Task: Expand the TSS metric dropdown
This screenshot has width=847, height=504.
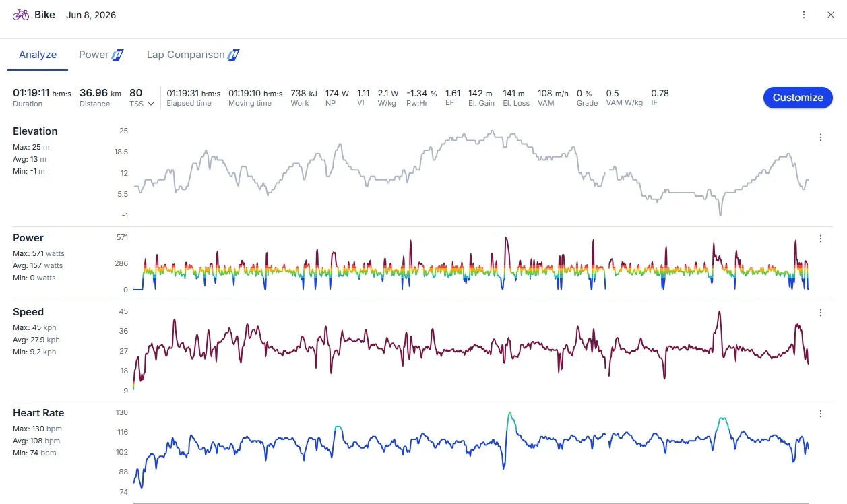Action: click(151, 104)
